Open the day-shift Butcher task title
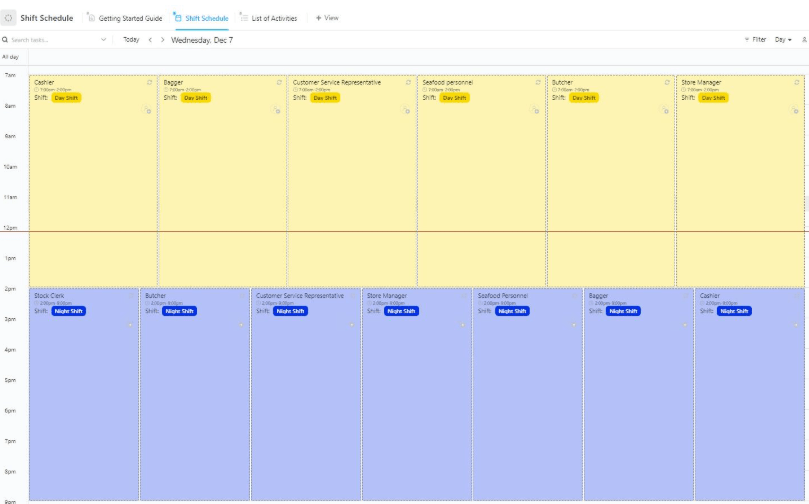Image resolution: width=809 pixels, height=504 pixels. pos(562,82)
